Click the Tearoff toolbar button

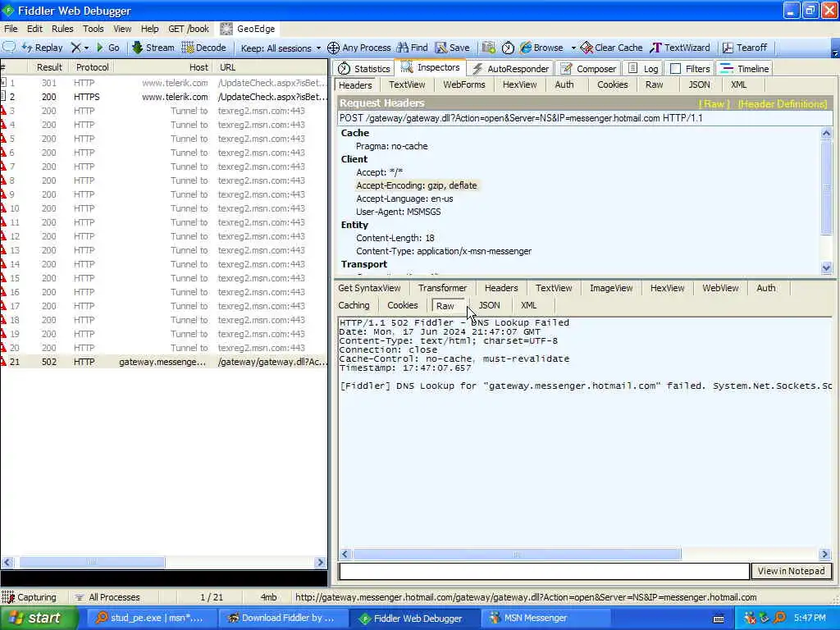(745, 48)
